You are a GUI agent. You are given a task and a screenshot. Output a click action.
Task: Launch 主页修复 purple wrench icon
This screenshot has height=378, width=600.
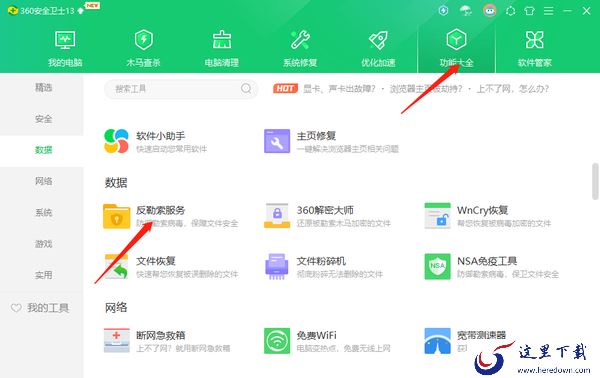coord(277,141)
